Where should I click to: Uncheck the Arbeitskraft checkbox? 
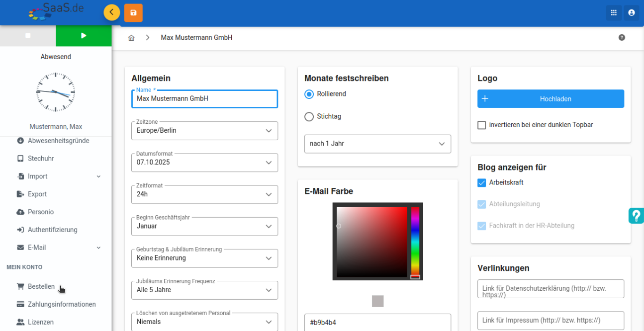click(x=482, y=183)
